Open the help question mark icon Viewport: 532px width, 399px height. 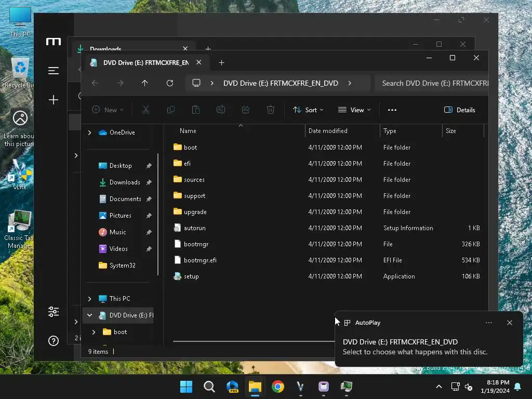pos(54,341)
